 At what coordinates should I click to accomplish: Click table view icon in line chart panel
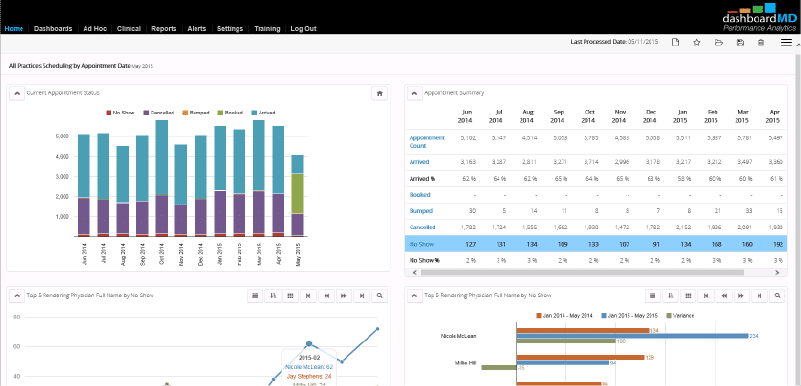[255, 296]
